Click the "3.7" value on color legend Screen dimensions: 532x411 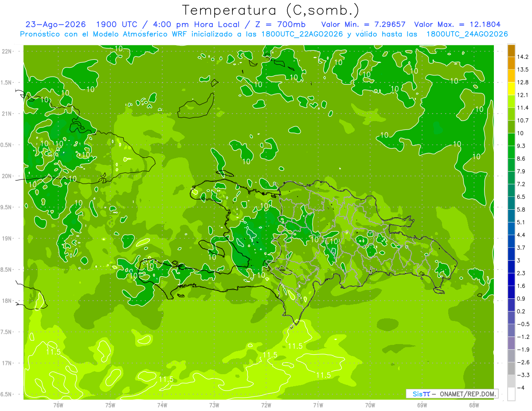521,247
